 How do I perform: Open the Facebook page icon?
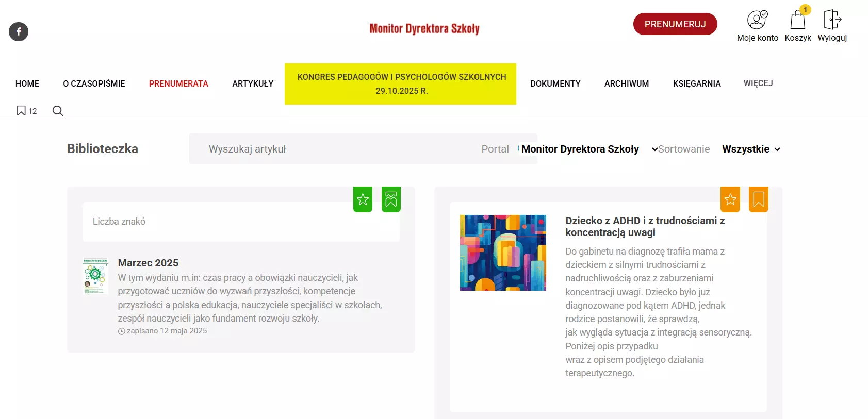coord(19,31)
